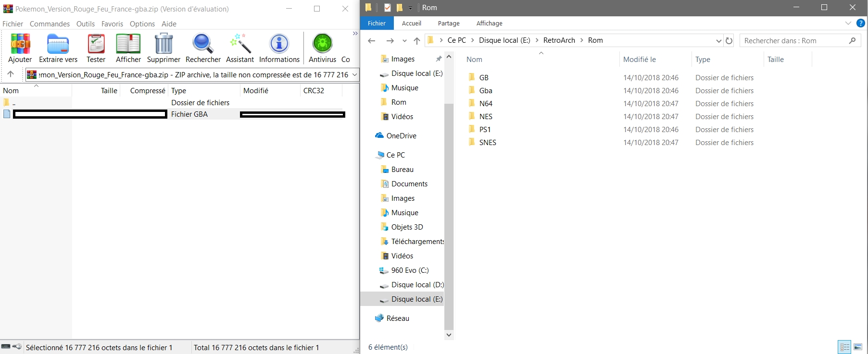The image size is (868, 354).
Task: Switch to details view layout icon
Action: (845, 347)
